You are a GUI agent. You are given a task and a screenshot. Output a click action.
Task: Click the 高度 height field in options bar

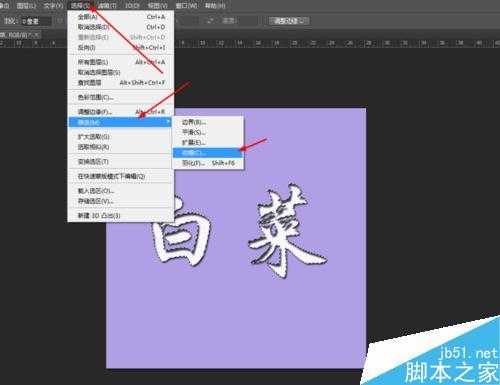(247, 21)
